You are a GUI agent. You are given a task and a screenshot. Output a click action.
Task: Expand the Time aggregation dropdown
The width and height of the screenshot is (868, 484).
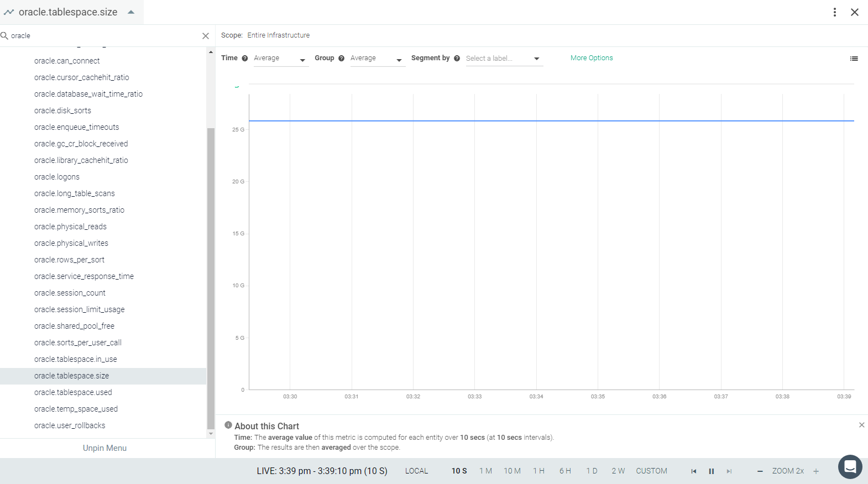point(281,59)
